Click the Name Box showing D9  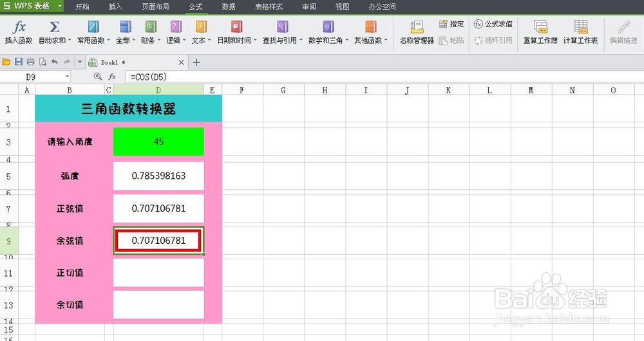click(x=31, y=77)
